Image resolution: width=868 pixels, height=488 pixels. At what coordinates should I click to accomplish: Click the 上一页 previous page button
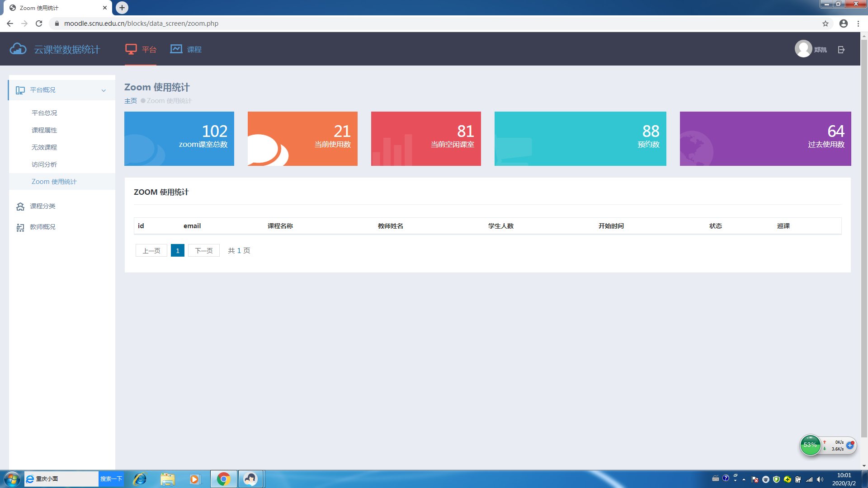coord(151,250)
